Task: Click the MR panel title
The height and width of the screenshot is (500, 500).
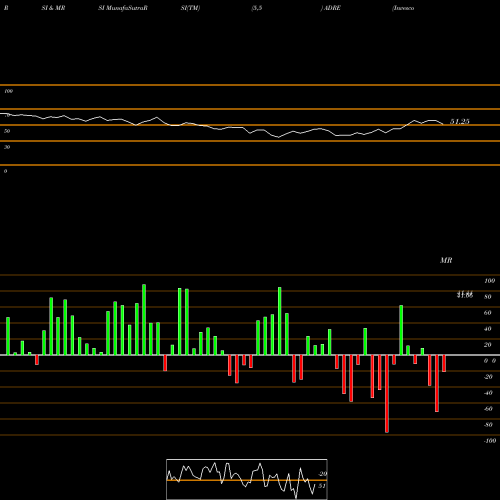Action: (446, 260)
